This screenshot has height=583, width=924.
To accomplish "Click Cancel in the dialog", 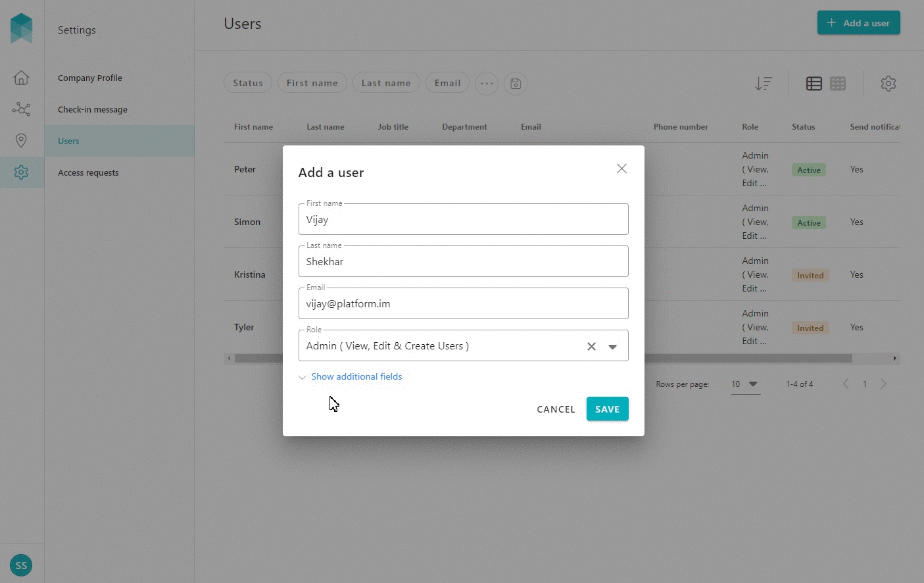I will pos(556,409).
